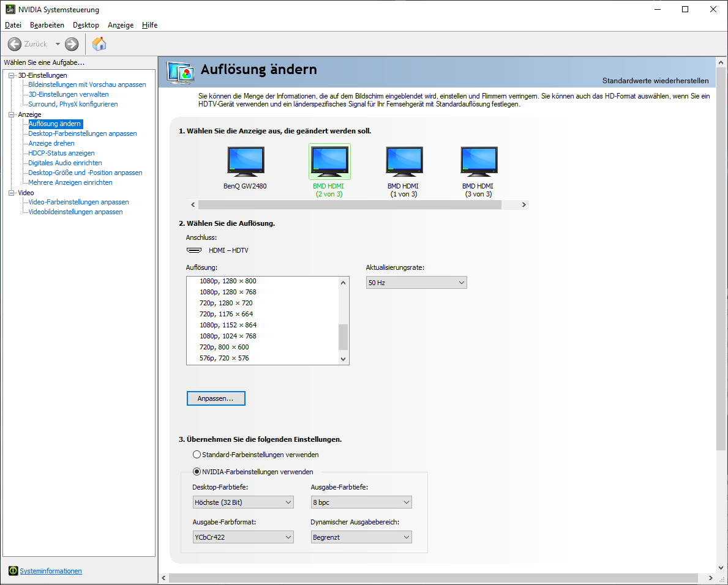This screenshot has height=585, width=728.
Task: Open the Aktualisierungsrate 50 Hz dropdown
Action: point(416,283)
